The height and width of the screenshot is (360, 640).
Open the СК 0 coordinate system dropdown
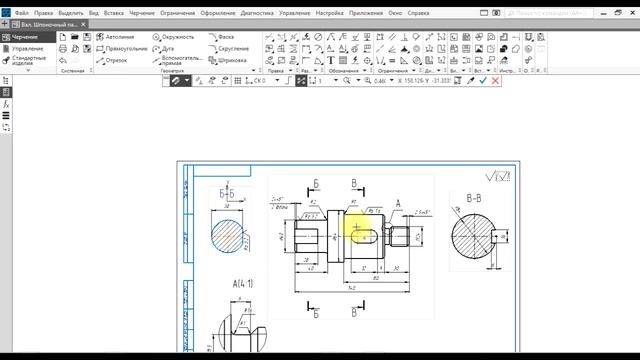tap(278, 81)
